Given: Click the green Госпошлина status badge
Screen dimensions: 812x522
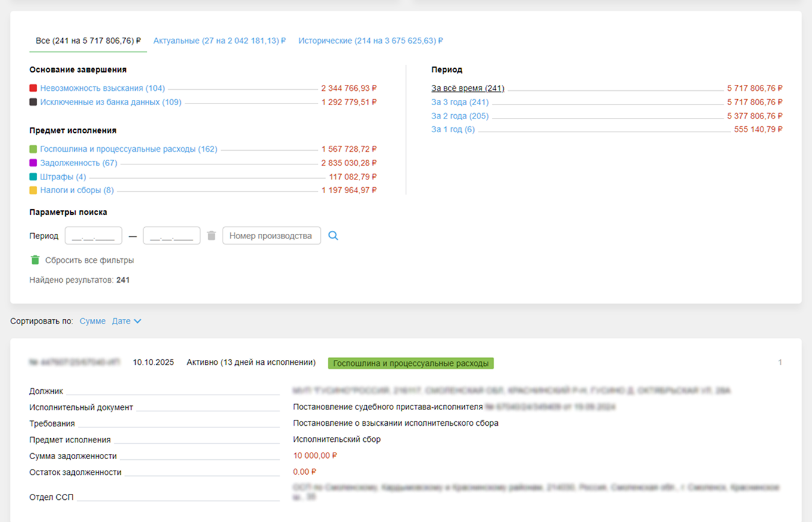Looking at the screenshot, I should coord(410,363).
